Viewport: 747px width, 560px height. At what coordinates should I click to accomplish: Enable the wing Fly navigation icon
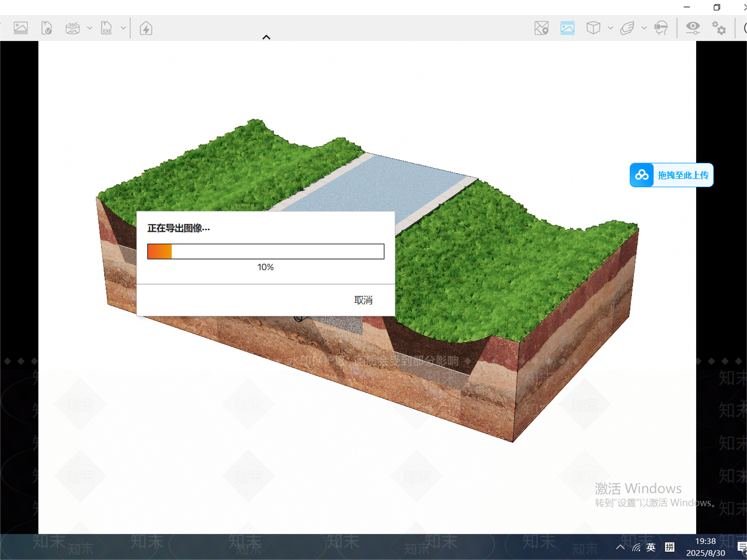point(627,28)
